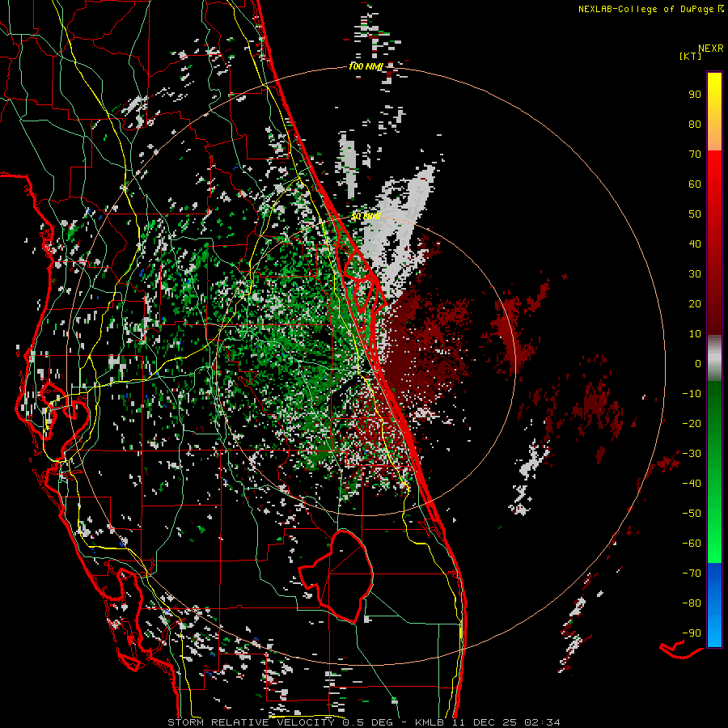
Task: Click the [KT] units label
Action: click(x=691, y=56)
